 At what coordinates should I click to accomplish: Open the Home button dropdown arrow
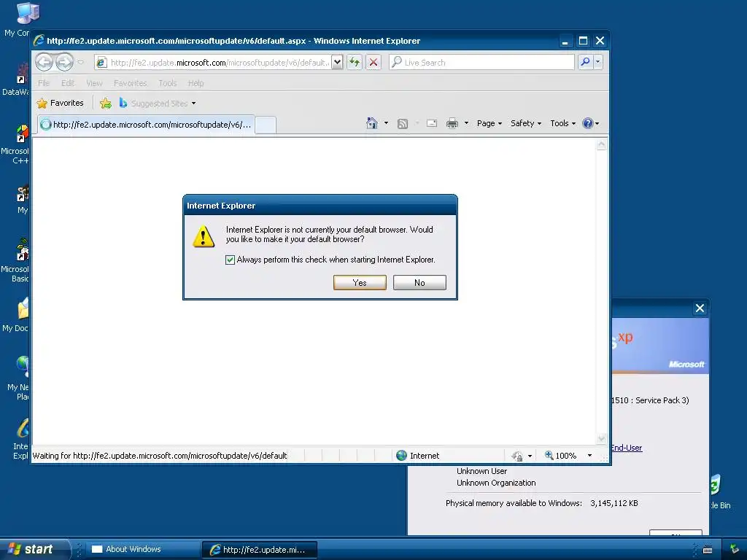coord(387,123)
